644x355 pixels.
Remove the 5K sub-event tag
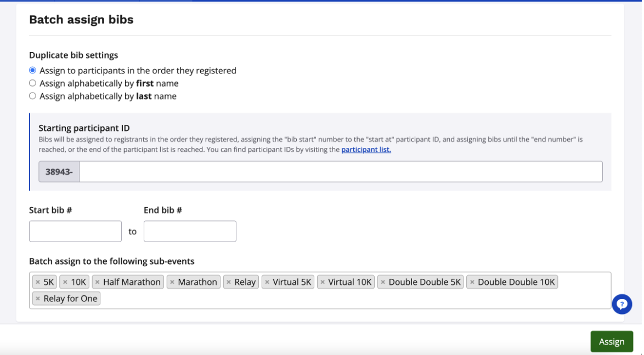(38, 282)
